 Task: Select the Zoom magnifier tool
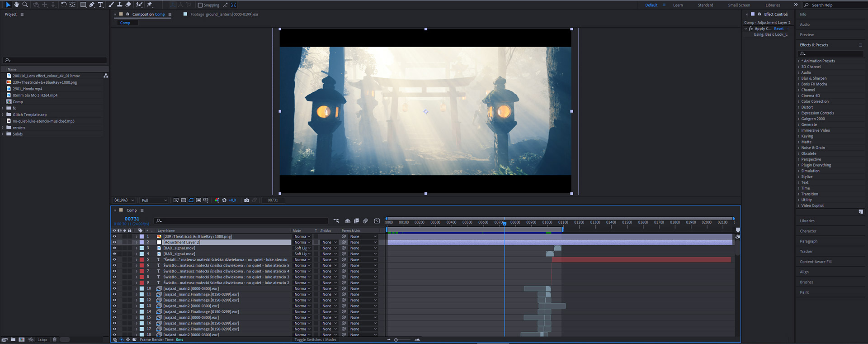(25, 5)
